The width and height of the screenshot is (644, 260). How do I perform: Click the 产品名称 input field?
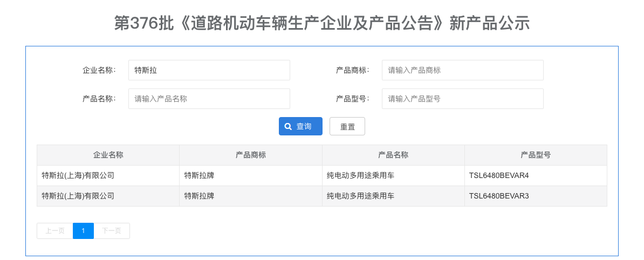click(x=209, y=99)
